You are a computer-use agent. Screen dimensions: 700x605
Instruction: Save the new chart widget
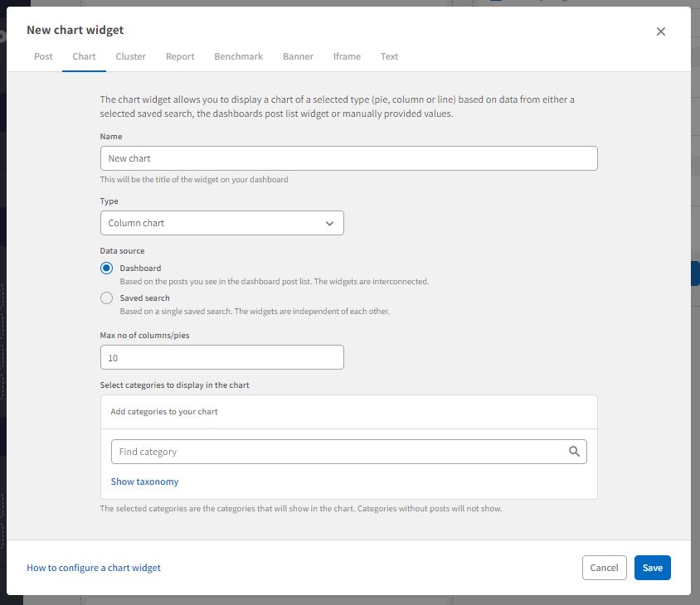click(x=652, y=568)
